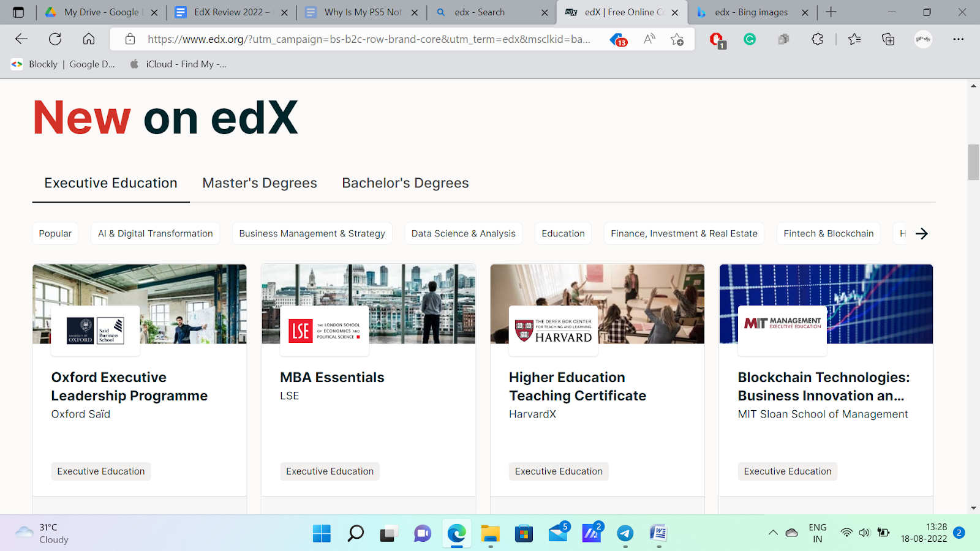Filter by Education category

563,233
